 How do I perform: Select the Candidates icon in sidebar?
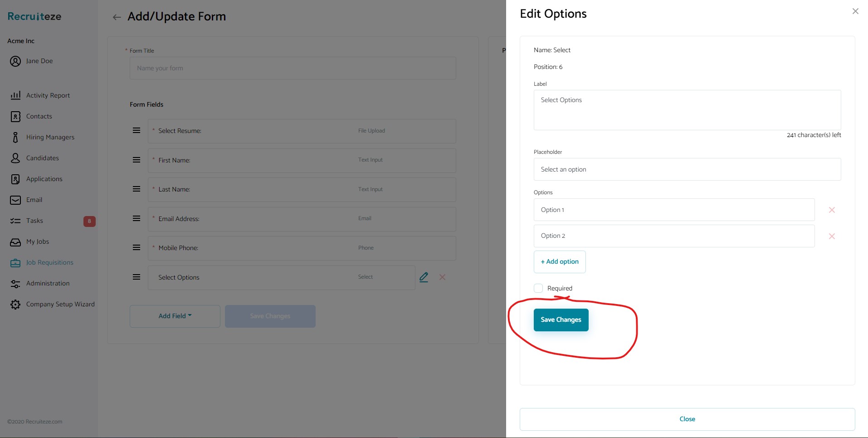(16, 158)
